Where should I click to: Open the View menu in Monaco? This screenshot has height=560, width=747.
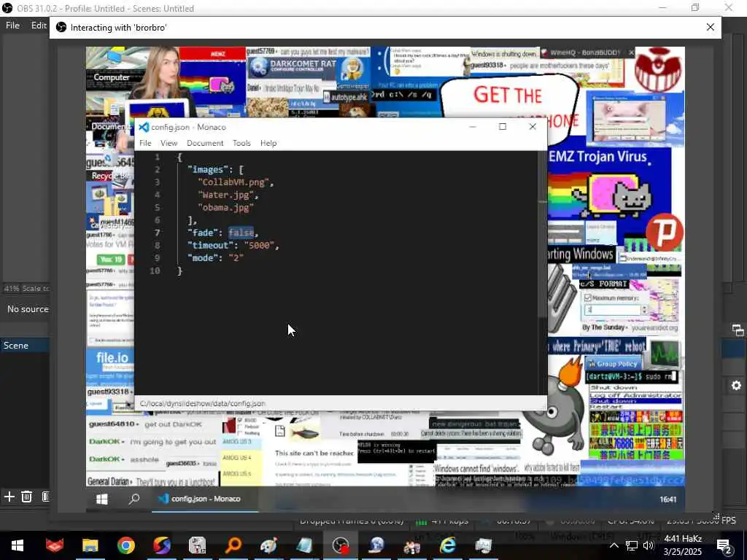point(169,143)
